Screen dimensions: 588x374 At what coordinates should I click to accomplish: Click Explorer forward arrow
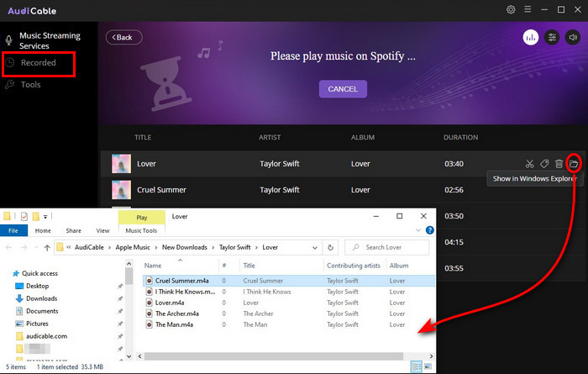pyautogui.click(x=24, y=248)
